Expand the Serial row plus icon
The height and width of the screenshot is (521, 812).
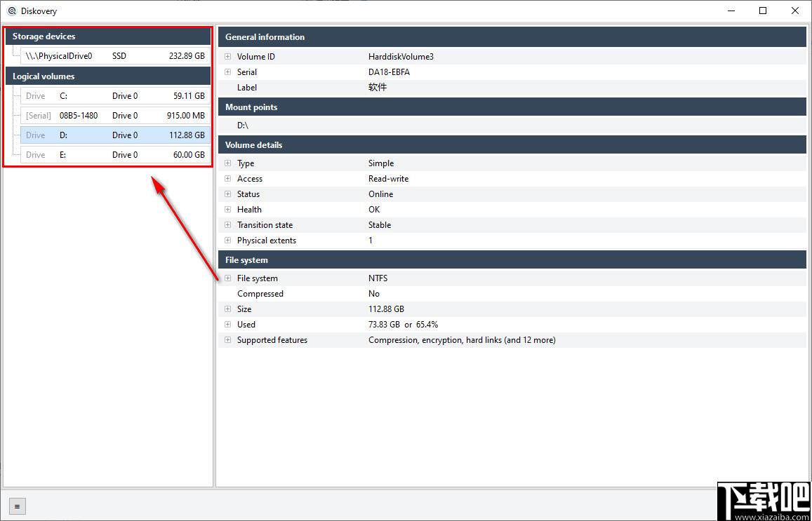click(228, 72)
